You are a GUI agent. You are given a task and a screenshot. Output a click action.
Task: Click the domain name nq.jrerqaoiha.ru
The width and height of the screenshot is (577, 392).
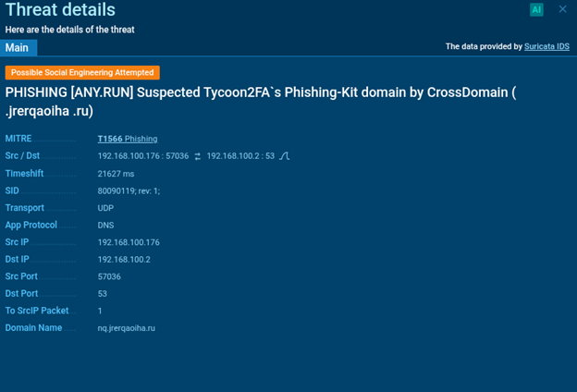[126, 328]
